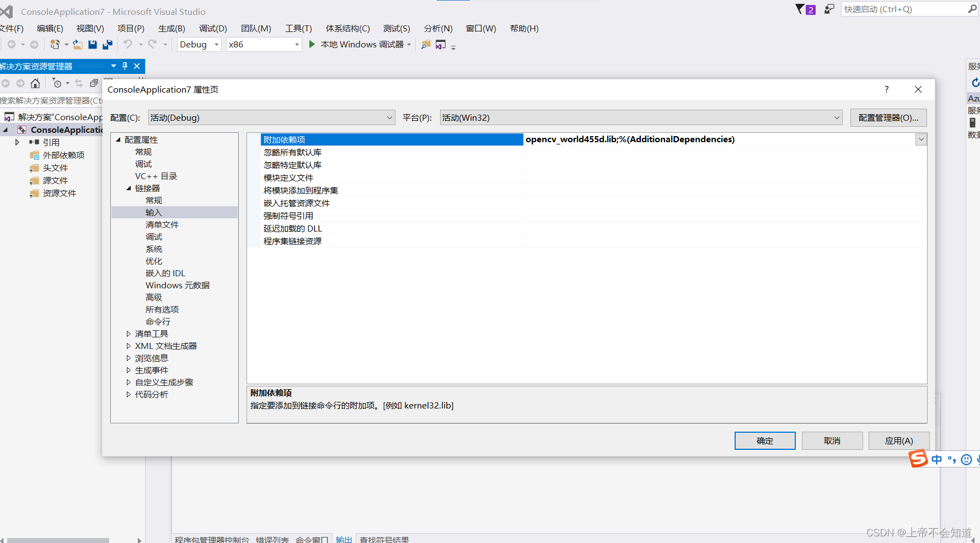The height and width of the screenshot is (543, 980).
Task: Expand the 生成事件 tree node
Action: pos(128,370)
